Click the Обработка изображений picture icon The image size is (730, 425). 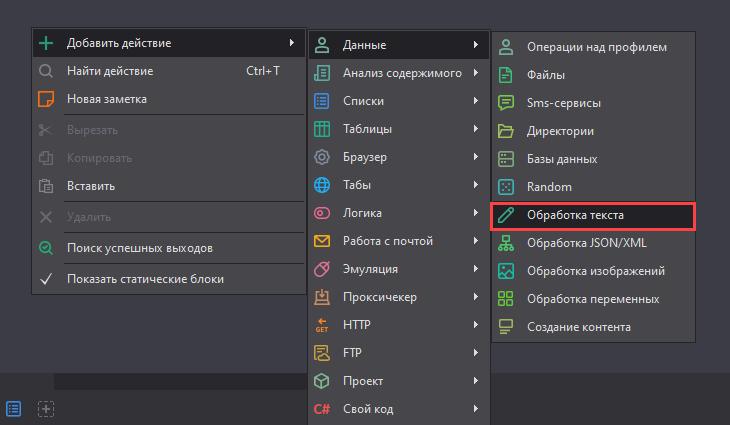tap(507, 271)
